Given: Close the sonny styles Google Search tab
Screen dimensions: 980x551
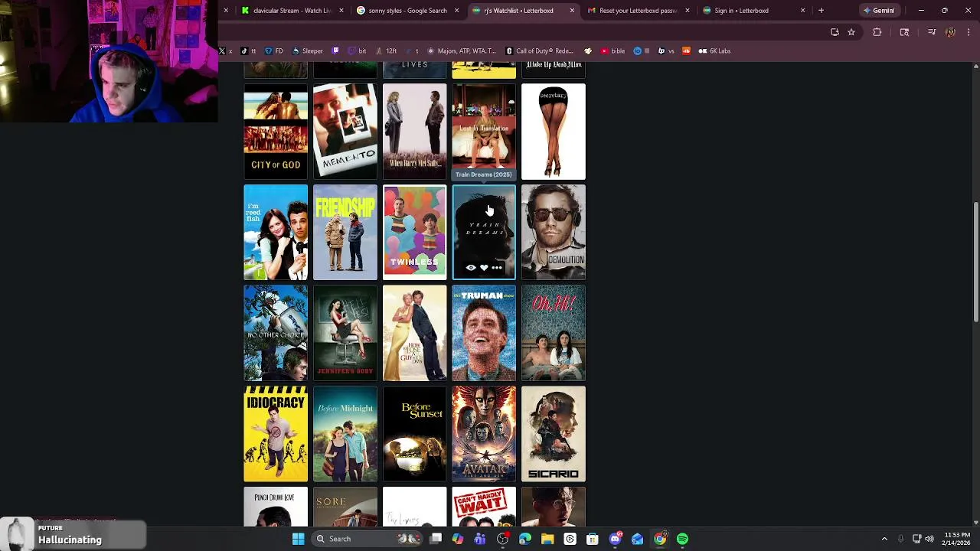Looking at the screenshot, I should (x=457, y=11).
